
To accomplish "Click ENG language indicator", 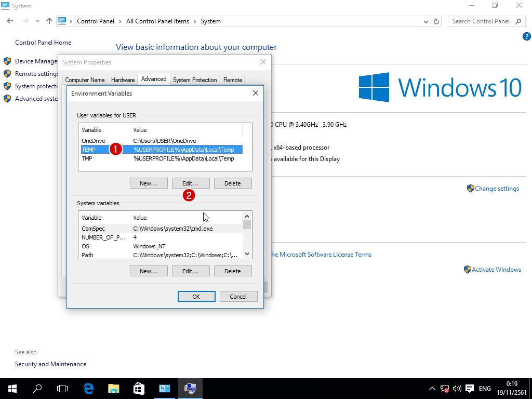I will (x=485, y=389).
